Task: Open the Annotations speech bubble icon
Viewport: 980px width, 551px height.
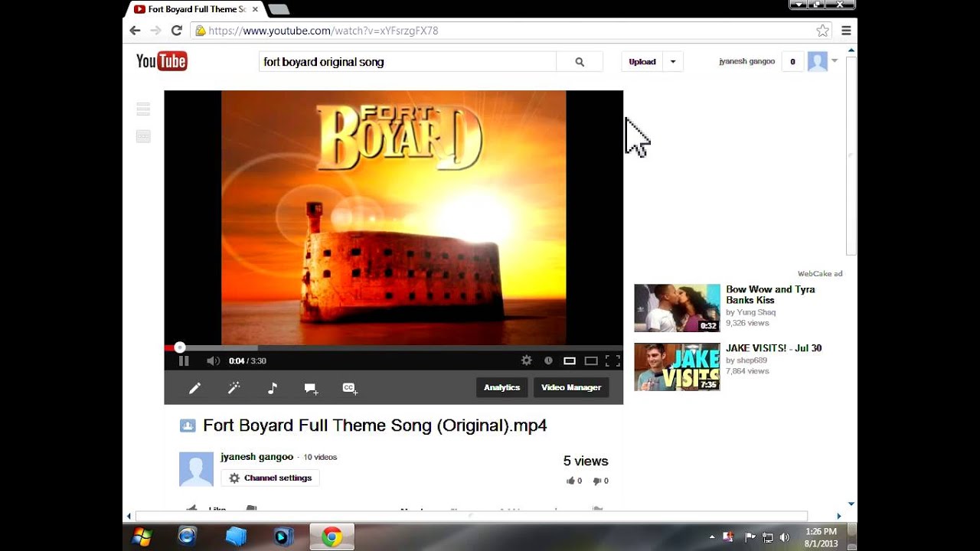Action: (x=311, y=389)
